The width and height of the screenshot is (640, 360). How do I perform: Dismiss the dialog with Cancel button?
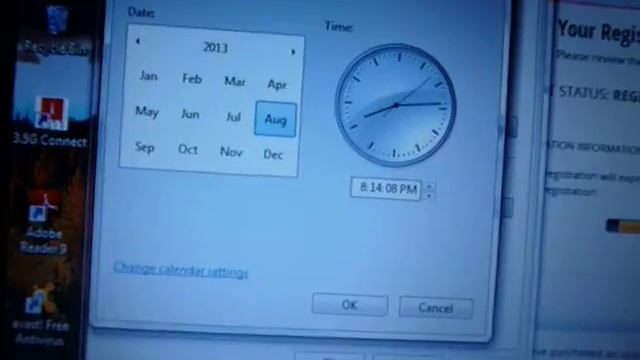[x=436, y=308]
